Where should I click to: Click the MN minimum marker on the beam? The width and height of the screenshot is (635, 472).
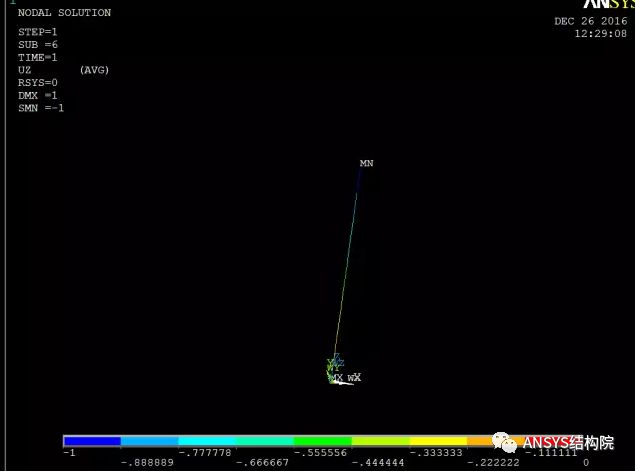click(x=367, y=163)
